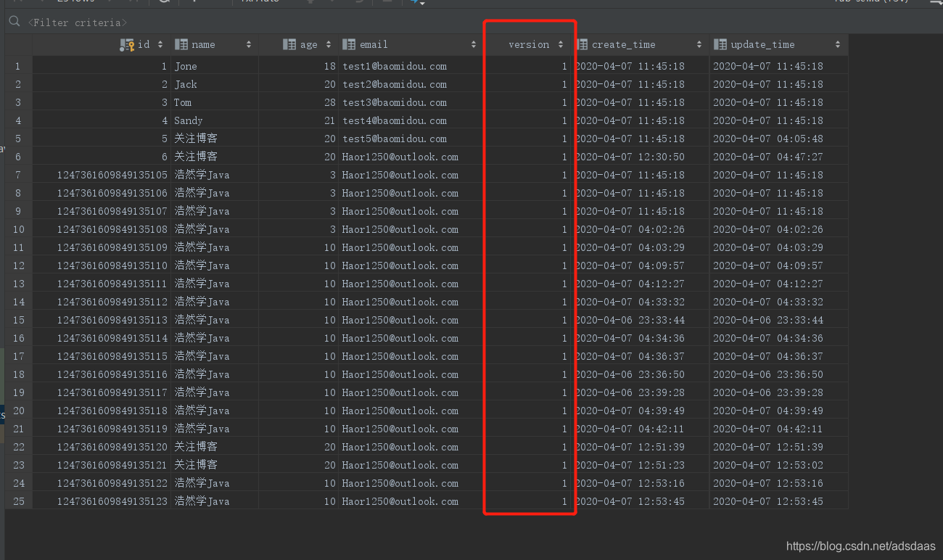Click the email cell test5@baomidou.com
Screen dimensions: 943x560
point(411,139)
